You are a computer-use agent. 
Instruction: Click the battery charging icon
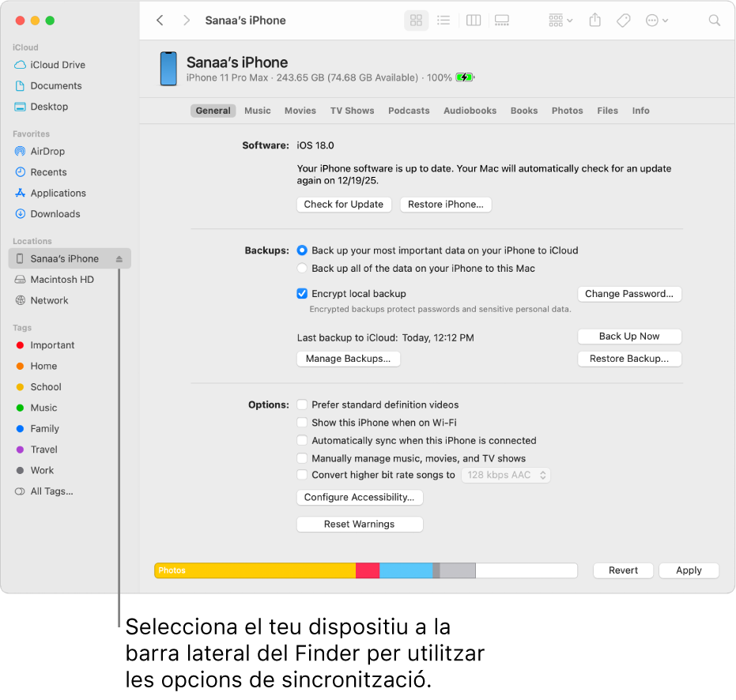coord(465,77)
